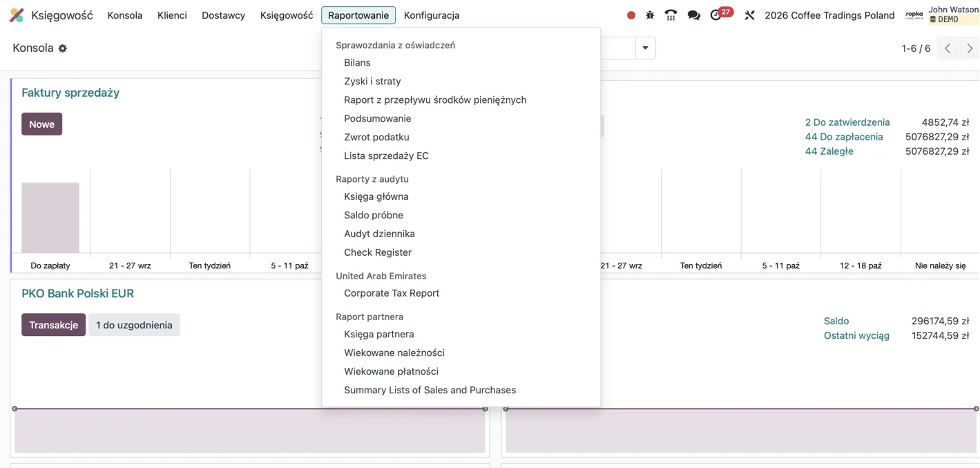The width and height of the screenshot is (980, 468).
Task: Open the wrench and screwdriver tools icon
Action: 749,15
